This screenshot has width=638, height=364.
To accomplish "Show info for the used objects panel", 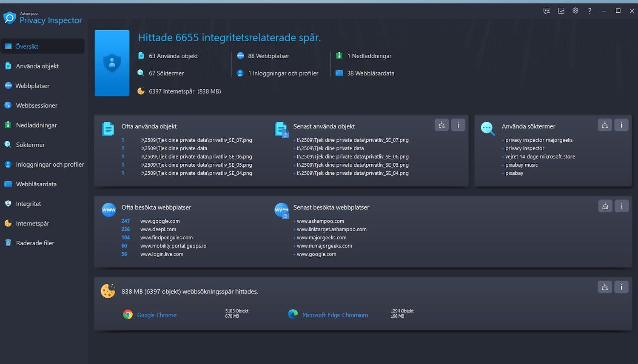I will (x=458, y=125).
